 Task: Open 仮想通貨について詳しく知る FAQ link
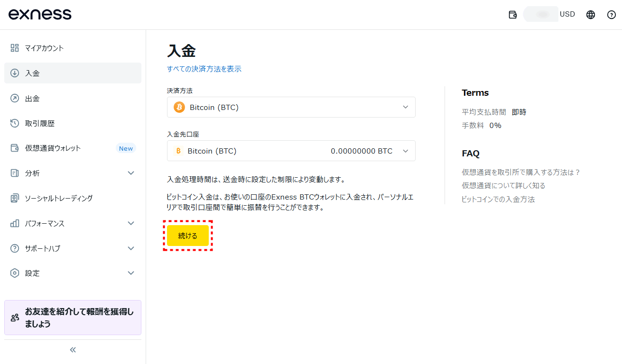click(x=503, y=185)
